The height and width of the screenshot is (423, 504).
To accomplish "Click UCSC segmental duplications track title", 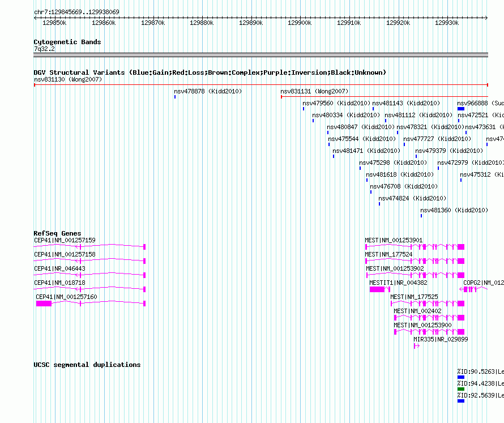I will tap(87, 365).
